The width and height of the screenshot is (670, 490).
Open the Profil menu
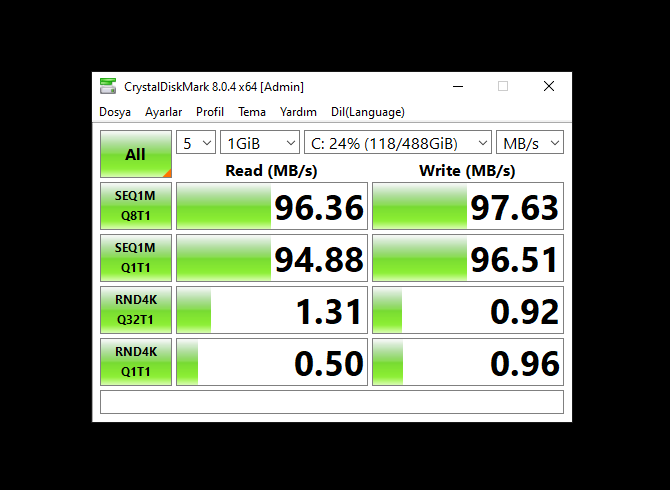click(210, 112)
